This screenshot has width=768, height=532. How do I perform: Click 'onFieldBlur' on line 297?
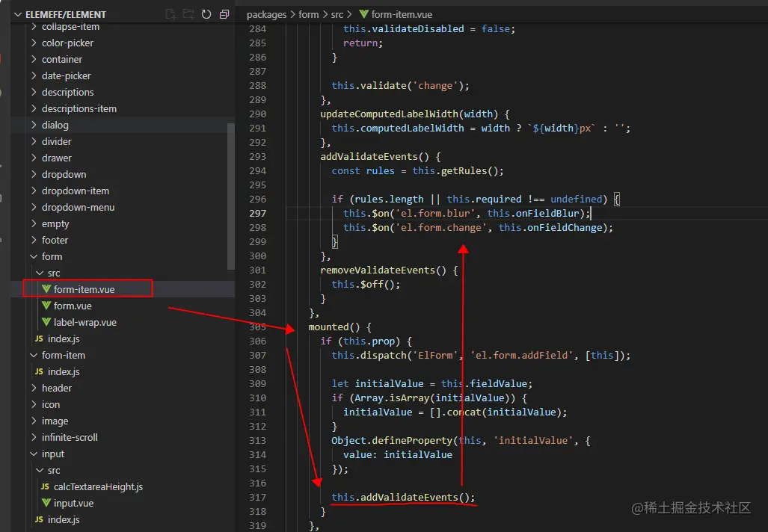547,214
